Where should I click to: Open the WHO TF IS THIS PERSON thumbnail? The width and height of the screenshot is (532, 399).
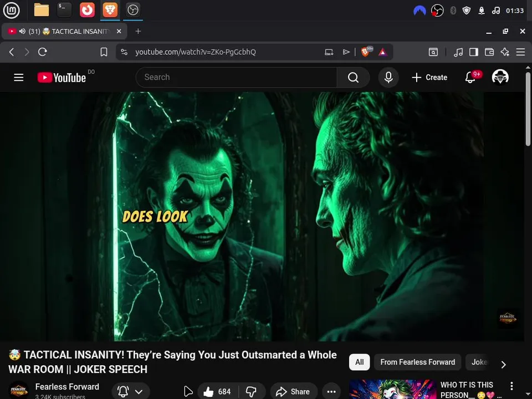(x=392, y=389)
